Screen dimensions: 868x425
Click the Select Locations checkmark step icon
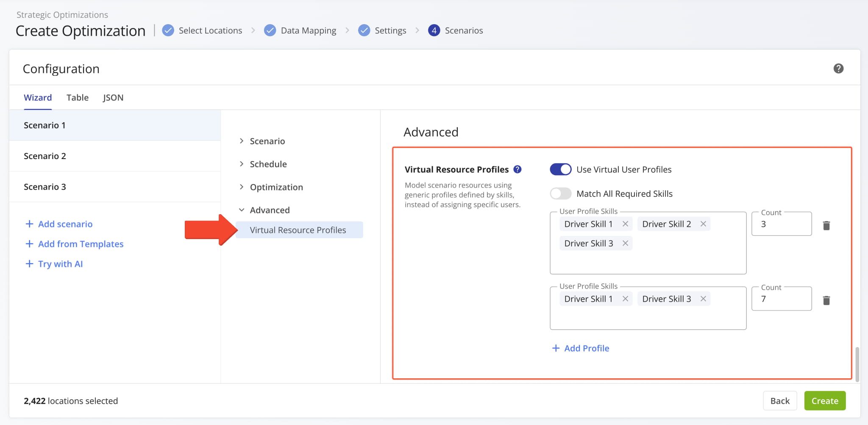(168, 30)
